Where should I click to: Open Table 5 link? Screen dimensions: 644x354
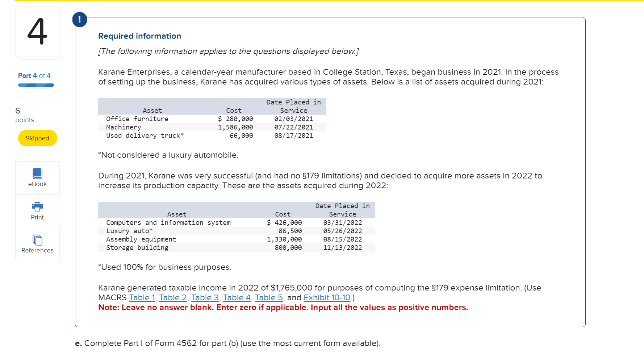point(268,297)
